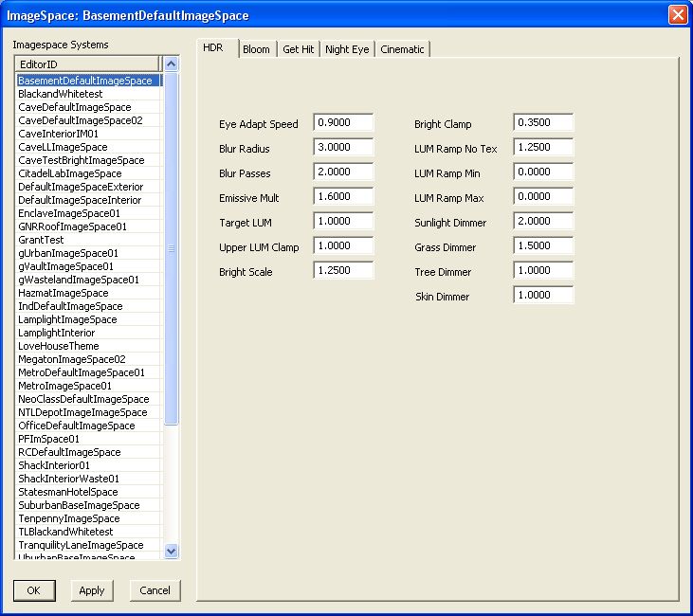Select ShackInterior01 row
Screen dimensions: 693x616
[x=88, y=465]
